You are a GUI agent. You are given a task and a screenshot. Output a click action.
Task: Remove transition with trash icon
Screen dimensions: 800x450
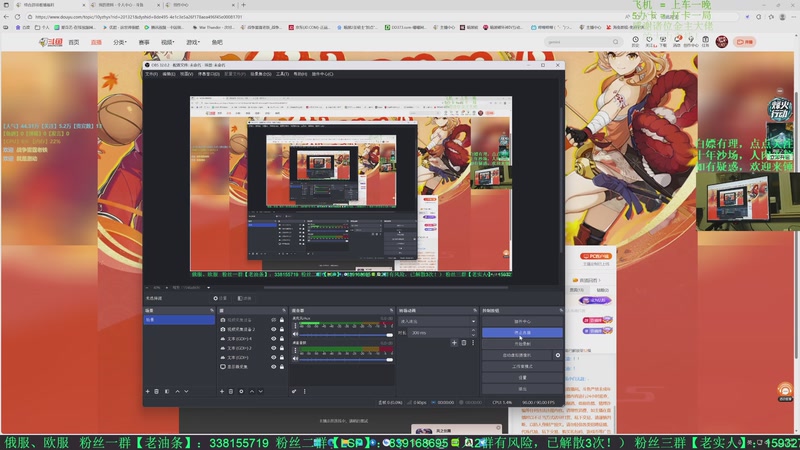(464, 343)
